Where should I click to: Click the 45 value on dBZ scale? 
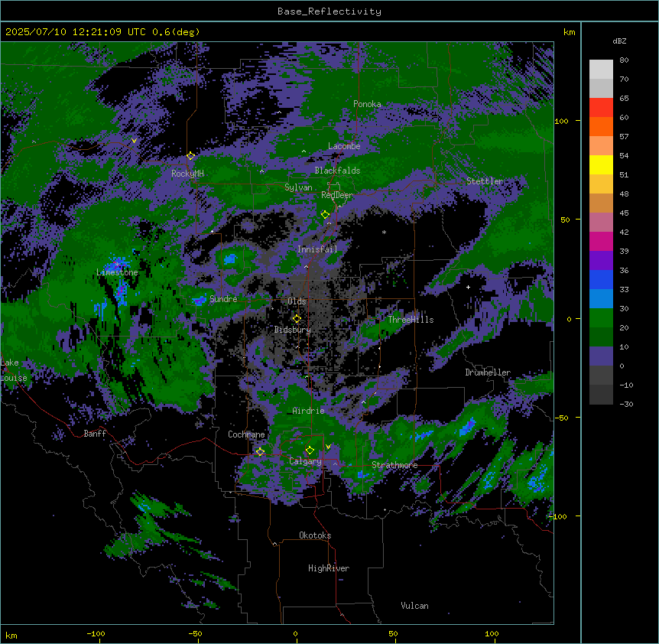[624, 213]
